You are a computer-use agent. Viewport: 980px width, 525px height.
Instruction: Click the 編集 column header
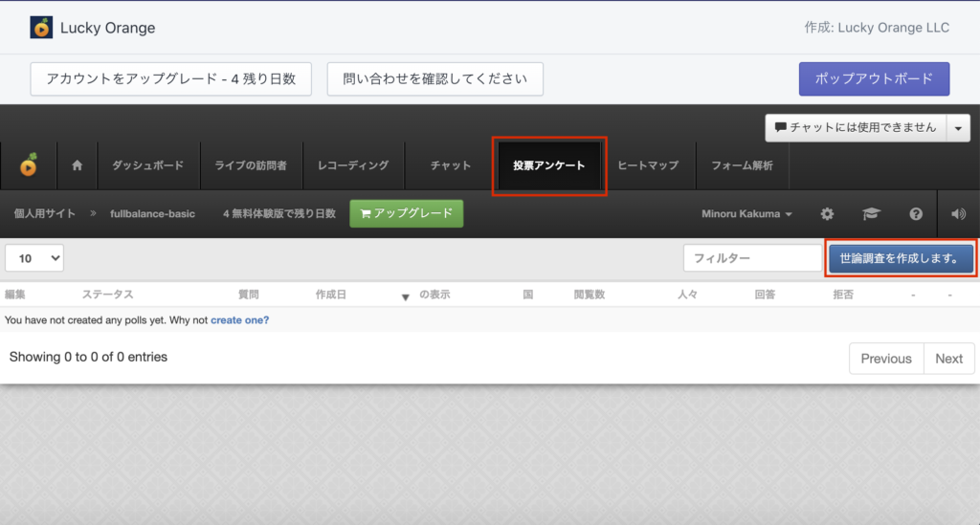(15, 294)
